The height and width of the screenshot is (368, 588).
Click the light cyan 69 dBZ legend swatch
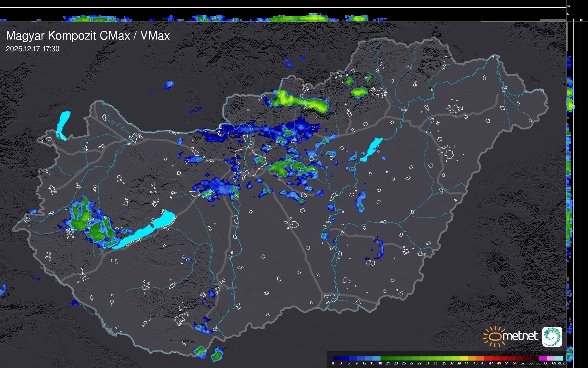tap(559, 358)
